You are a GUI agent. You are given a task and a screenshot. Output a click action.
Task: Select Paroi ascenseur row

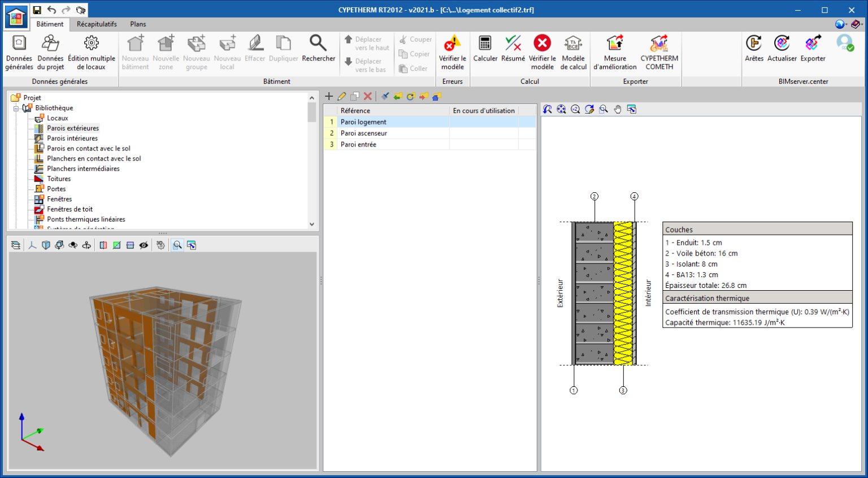click(x=364, y=134)
